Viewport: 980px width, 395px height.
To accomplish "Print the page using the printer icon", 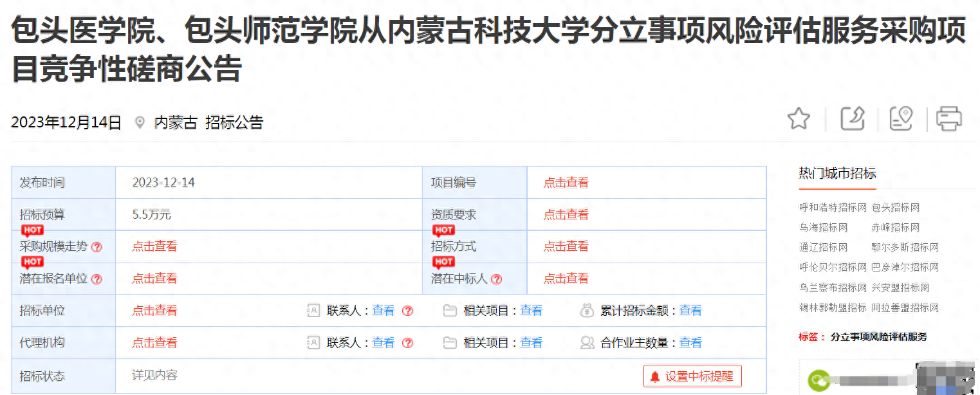I will click(x=949, y=119).
